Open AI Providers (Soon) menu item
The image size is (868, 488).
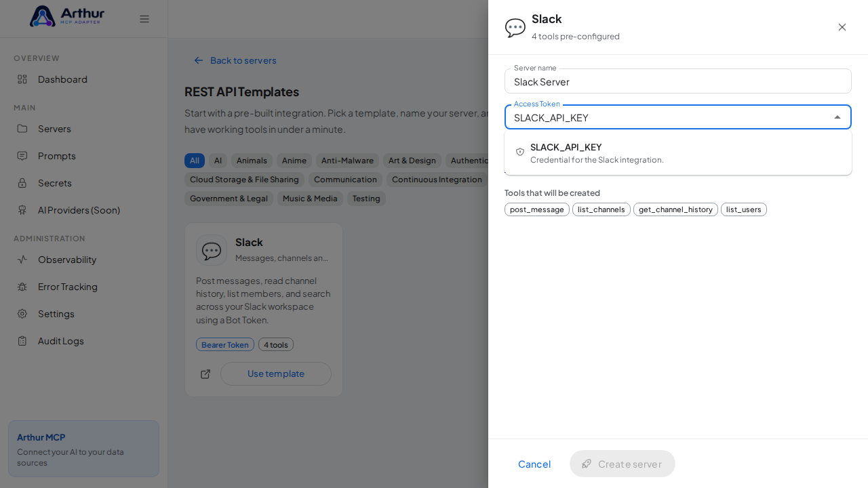point(84,210)
